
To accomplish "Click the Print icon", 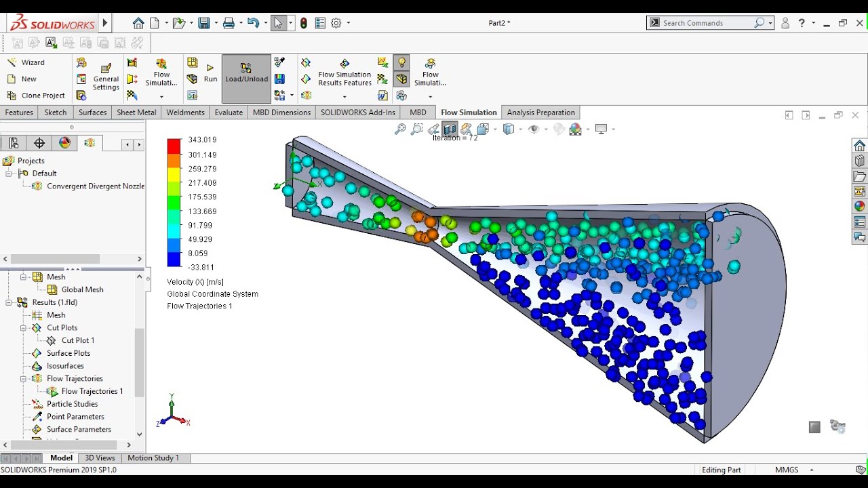I will [x=228, y=23].
